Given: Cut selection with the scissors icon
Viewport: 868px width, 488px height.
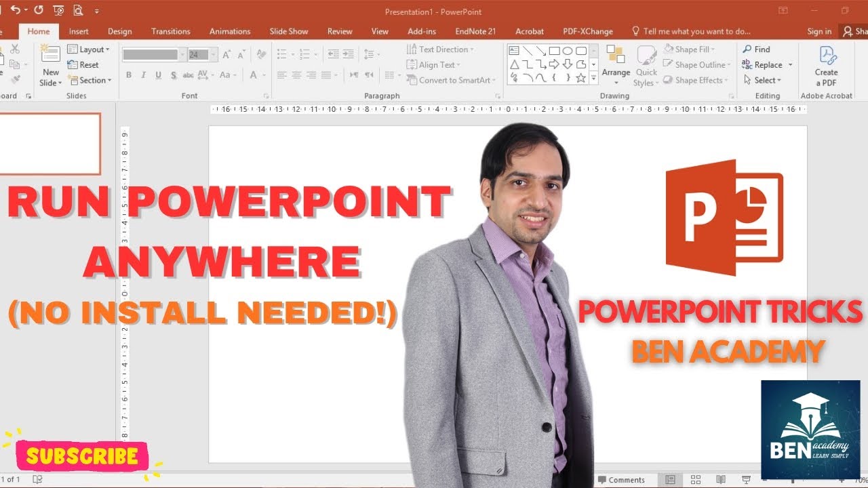Looking at the screenshot, I should pos(14,49).
